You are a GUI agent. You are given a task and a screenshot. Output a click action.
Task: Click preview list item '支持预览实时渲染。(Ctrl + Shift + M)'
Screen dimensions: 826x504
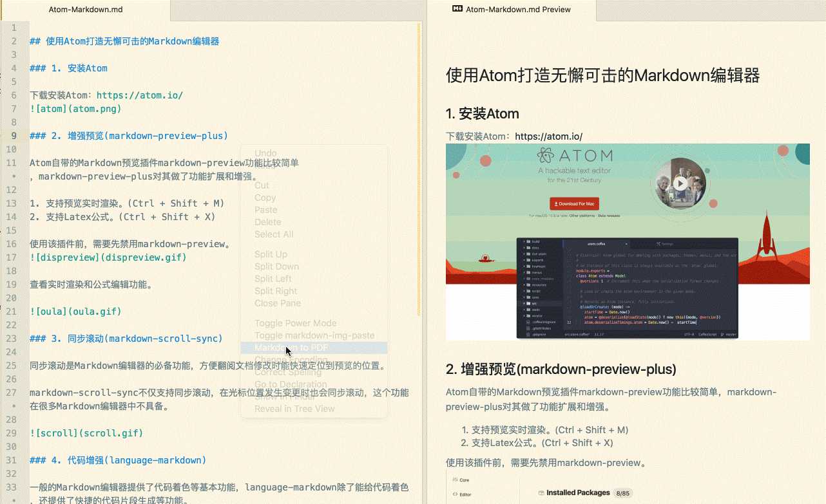(550, 429)
